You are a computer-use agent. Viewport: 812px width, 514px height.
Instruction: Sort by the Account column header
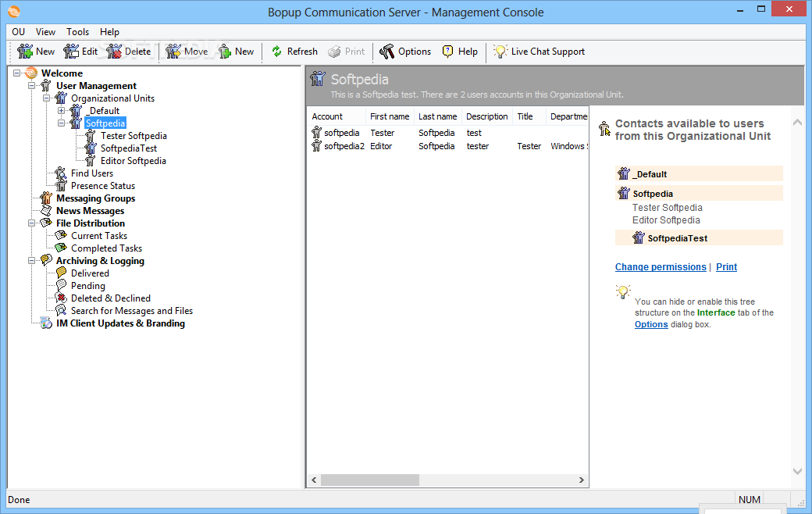coord(337,116)
